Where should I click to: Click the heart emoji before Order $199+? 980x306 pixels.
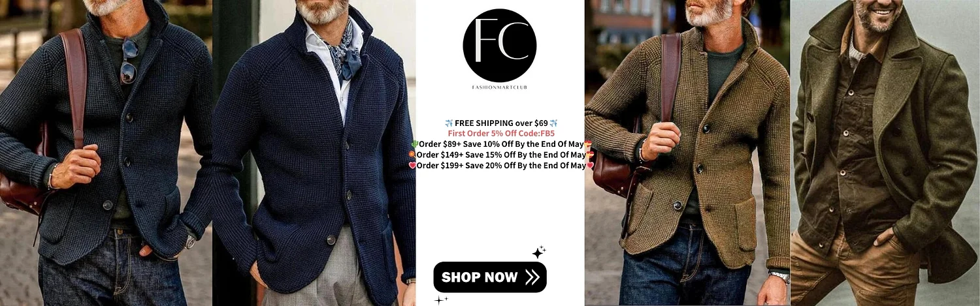click(412, 165)
